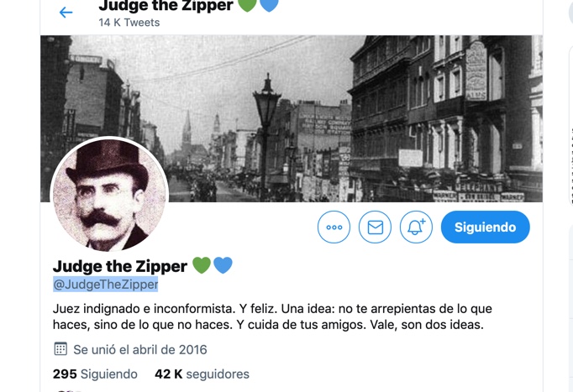Turn on notifications with the bell icon
This screenshot has height=392, width=573.
[416, 227]
